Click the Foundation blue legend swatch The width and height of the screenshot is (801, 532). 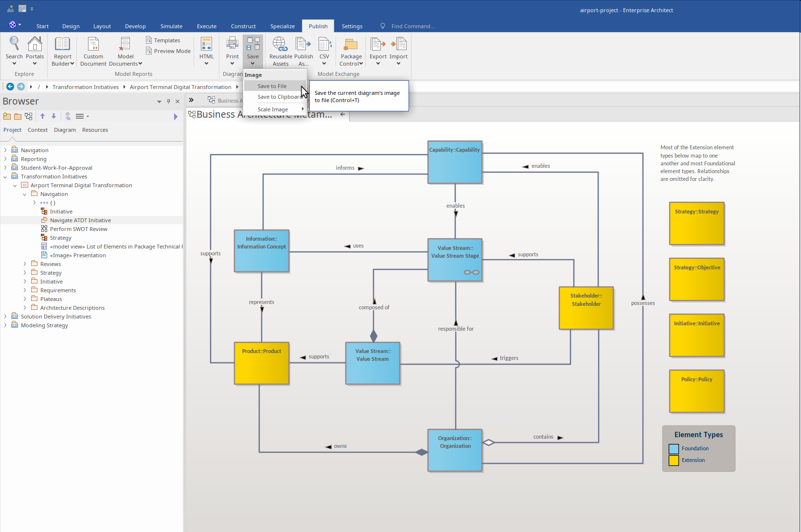[x=674, y=449]
